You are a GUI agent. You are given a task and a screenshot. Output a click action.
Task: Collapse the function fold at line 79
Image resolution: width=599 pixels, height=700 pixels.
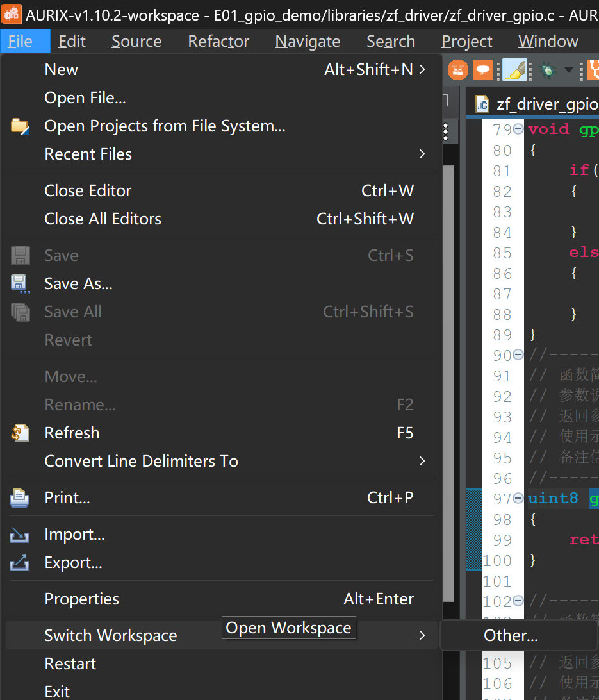518,129
